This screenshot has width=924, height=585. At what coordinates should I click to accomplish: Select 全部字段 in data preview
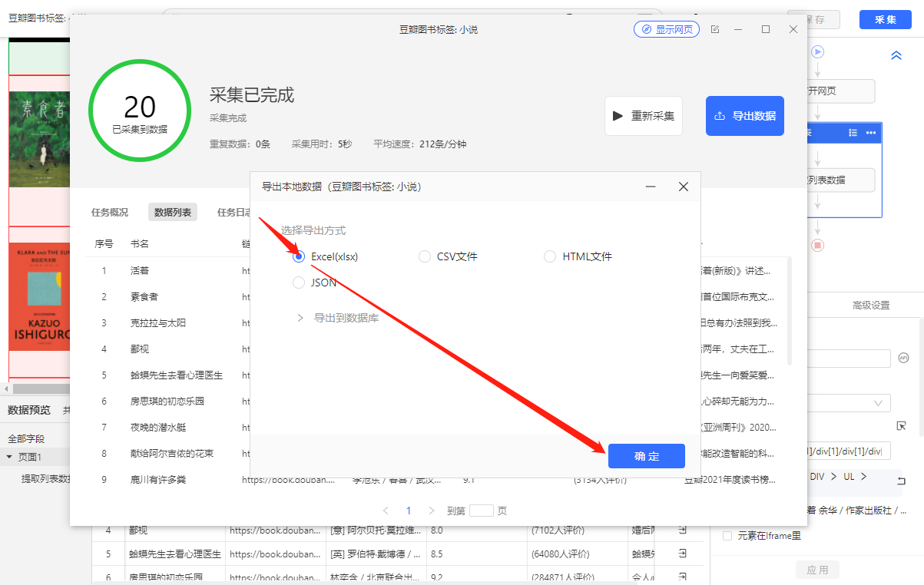tap(26, 439)
